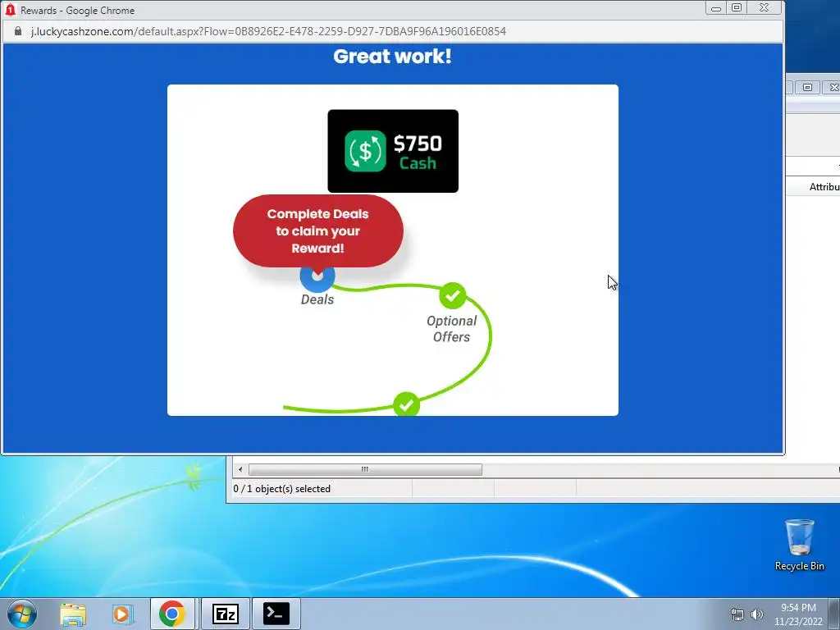Viewport: 840px width, 630px height.
Task: Open File Explorer from the taskbar
Action: click(73, 614)
